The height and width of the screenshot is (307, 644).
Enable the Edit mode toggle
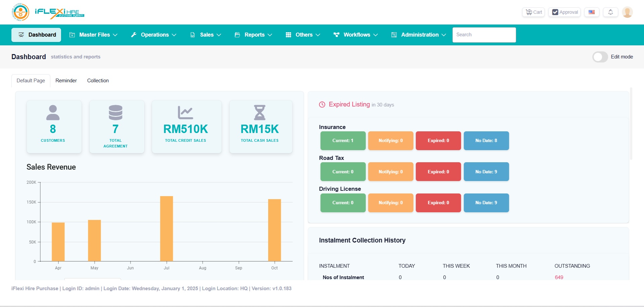(x=600, y=57)
